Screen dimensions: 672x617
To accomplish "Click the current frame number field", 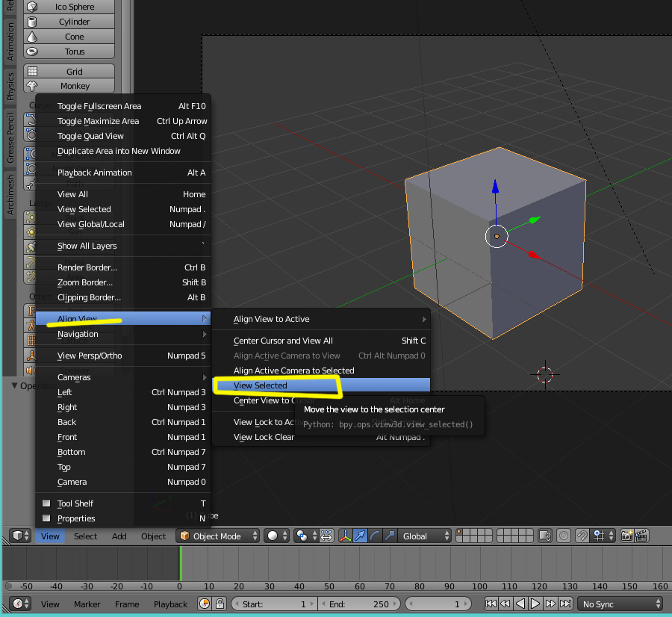I will 438,604.
